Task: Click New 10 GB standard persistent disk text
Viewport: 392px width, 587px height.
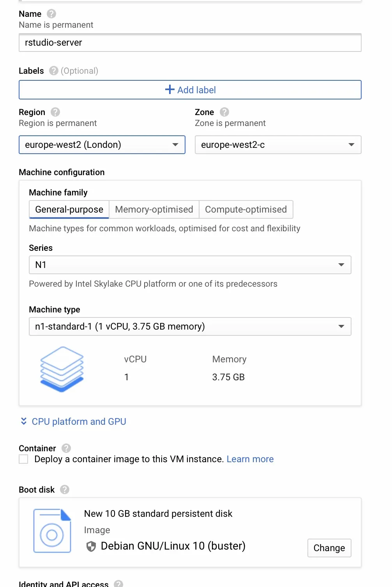Action: (x=158, y=514)
